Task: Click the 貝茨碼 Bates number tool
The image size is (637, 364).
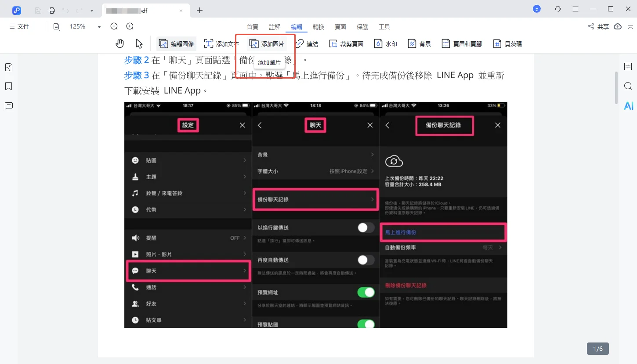Action: pyautogui.click(x=507, y=44)
